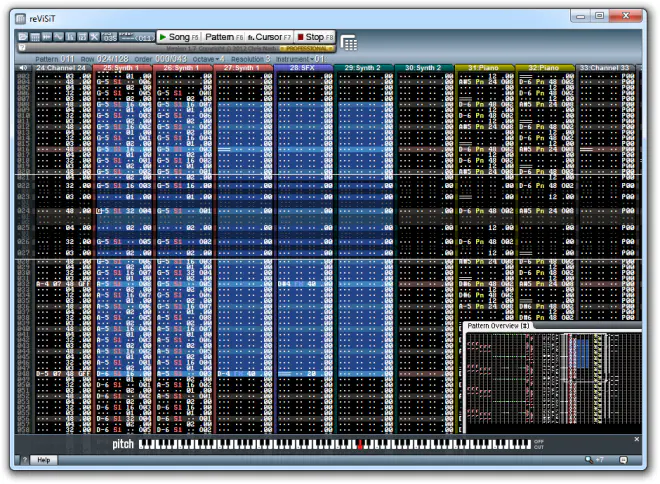The image size is (660, 484).
Task: Select the 29:Synth 2 channel header
Action: point(363,68)
